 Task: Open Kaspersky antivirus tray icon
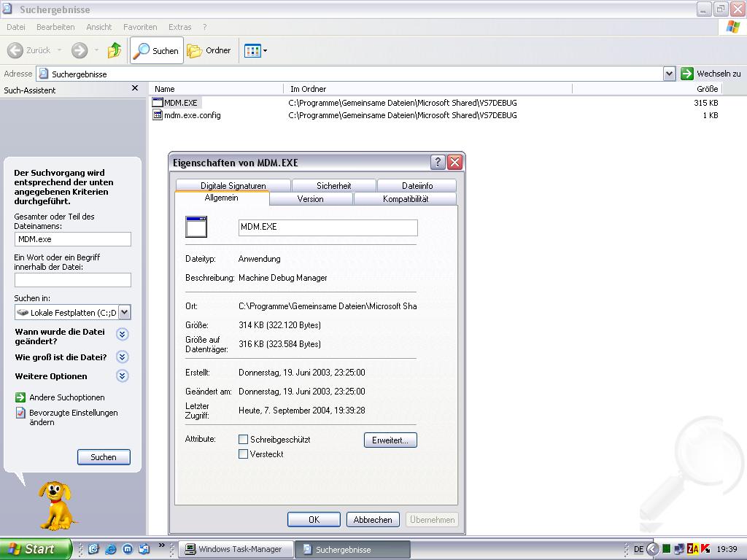coord(705,549)
